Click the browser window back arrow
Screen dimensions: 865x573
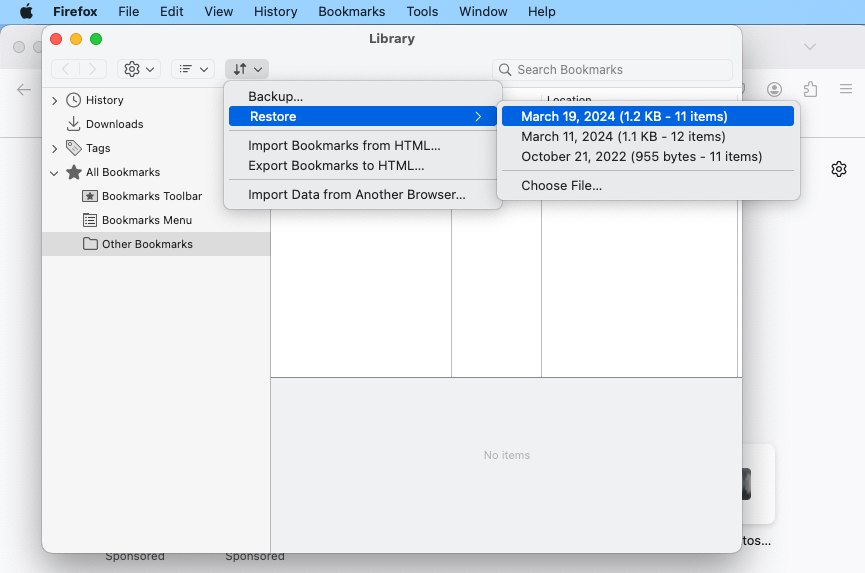24,89
